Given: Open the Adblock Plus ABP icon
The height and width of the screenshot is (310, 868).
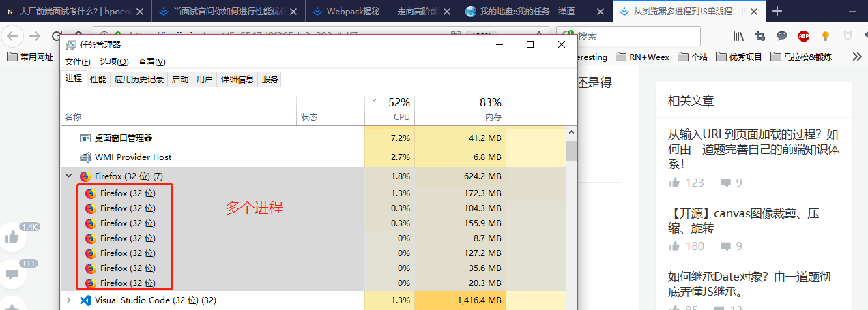Looking at the screenshot, I should (804, 36).
